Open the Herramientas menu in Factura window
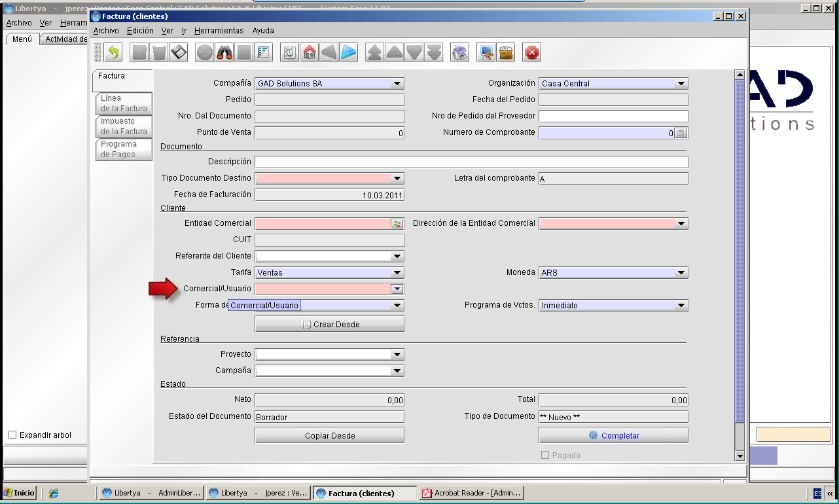 pyautogui.click(x=219, y=31)
